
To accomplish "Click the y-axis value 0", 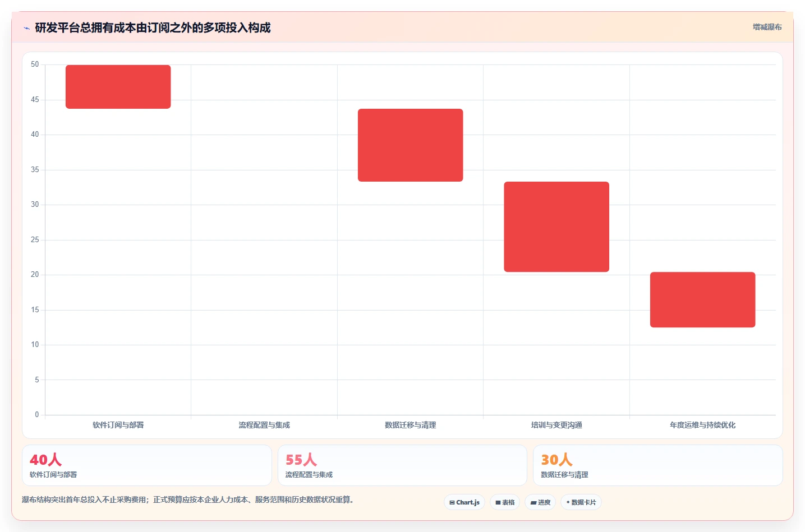I will (37, 415).
